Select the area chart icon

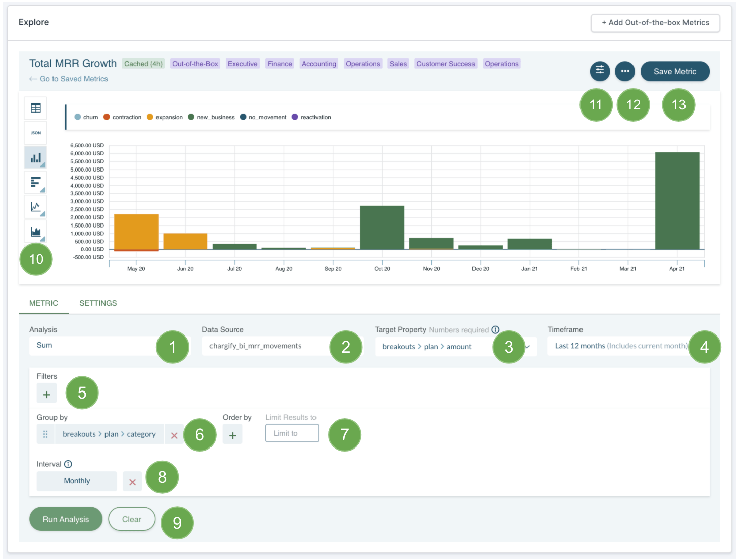[35, 232]
